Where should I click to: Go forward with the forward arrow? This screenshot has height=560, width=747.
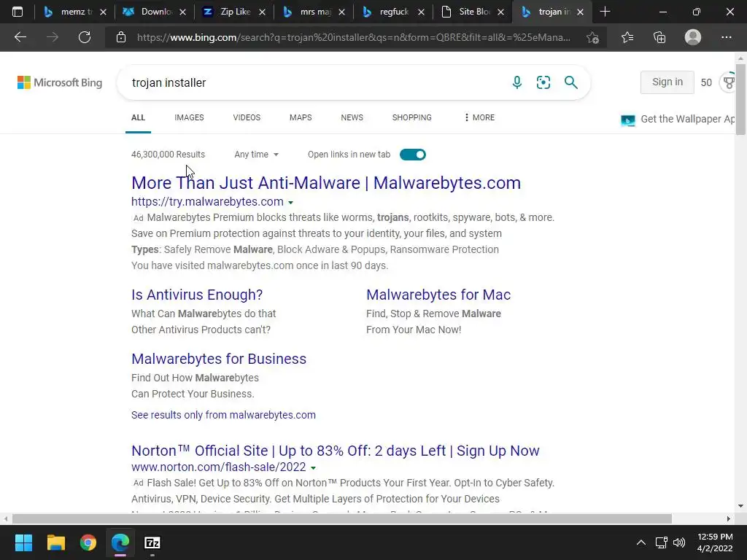click(x=53, y=37)
